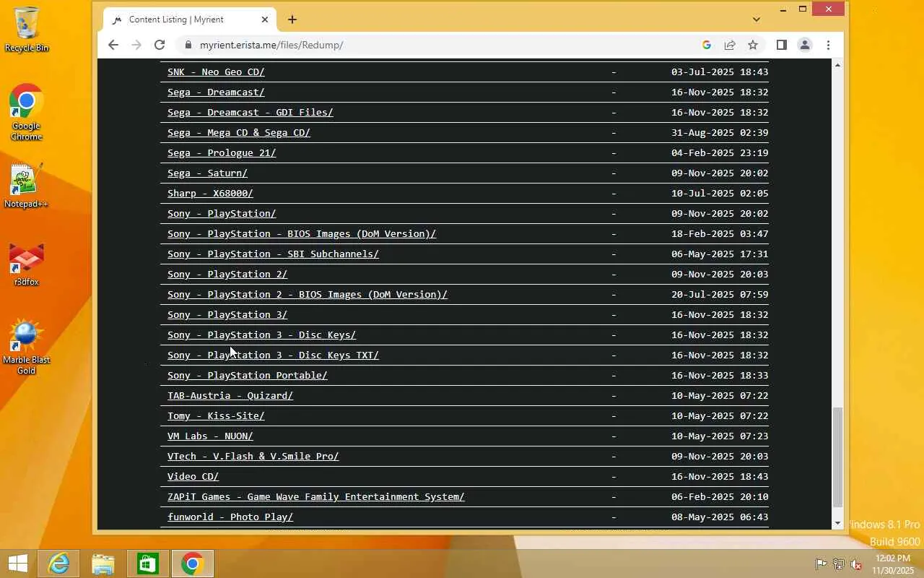Open the Action Center flag in system tray
This screenshot has width=924, height=578.
(821, 564)
